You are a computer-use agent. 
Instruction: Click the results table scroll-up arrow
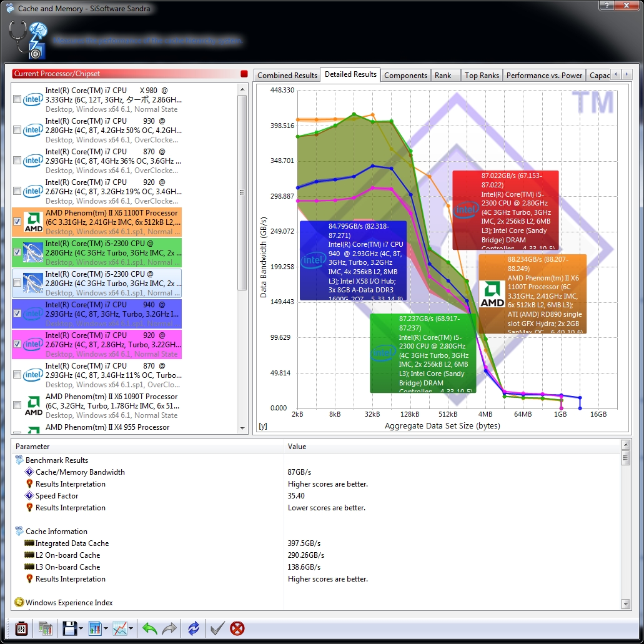click(625, 445)
